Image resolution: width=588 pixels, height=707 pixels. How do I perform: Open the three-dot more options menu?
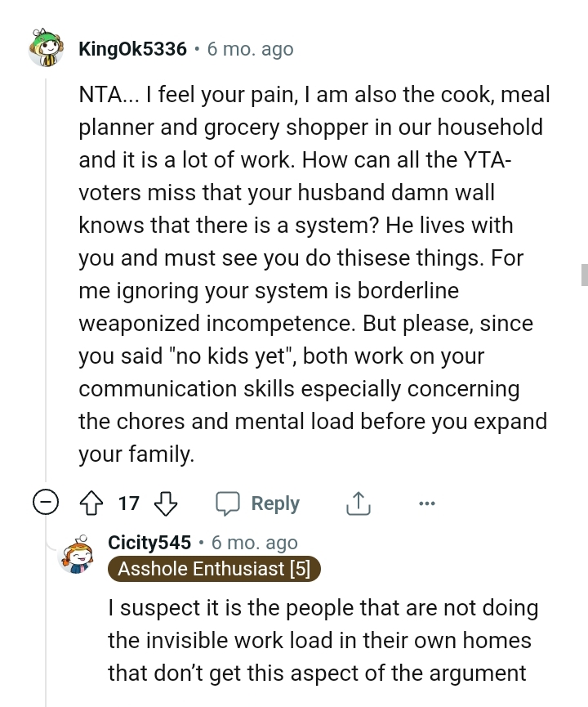[x=426, y=503]
